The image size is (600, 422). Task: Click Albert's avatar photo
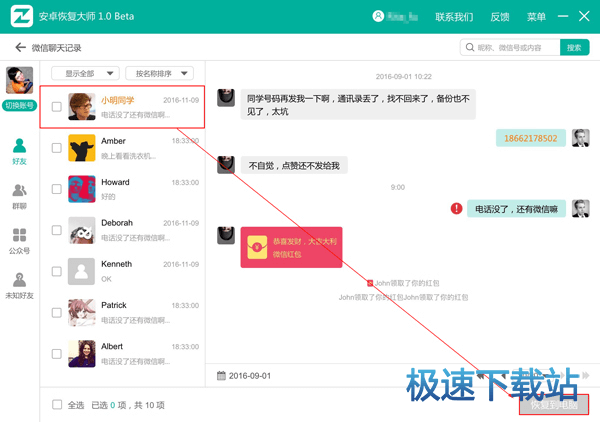point(82,354)
